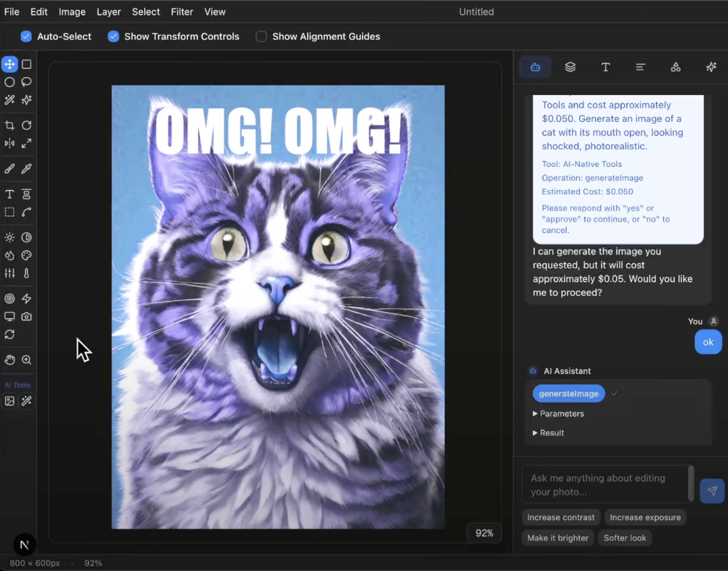Select the Crop tool

[x=10, y=125]
